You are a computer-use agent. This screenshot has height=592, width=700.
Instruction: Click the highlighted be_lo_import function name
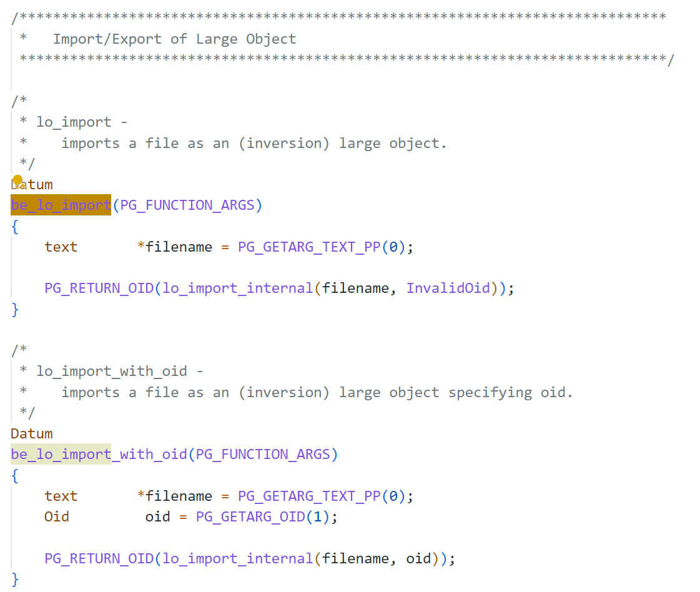point(61,205)
